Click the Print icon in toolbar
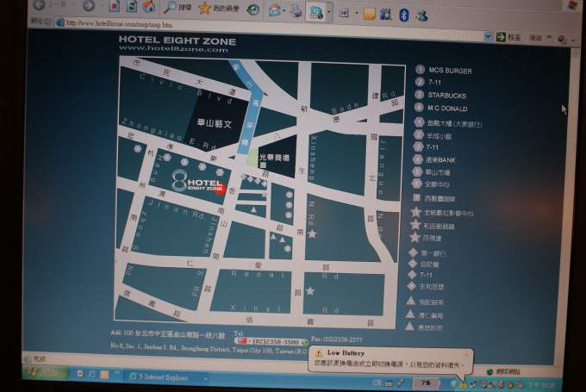 [x=296, y=12]
